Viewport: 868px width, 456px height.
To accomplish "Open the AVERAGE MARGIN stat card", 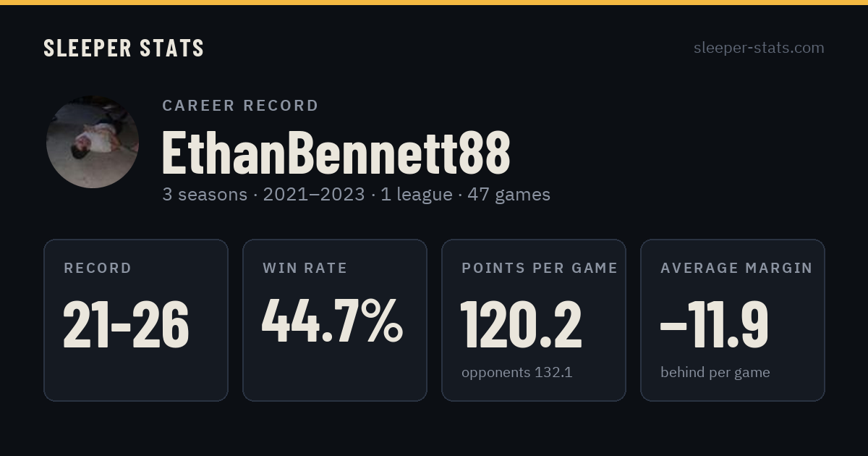I will pos(733,320).
